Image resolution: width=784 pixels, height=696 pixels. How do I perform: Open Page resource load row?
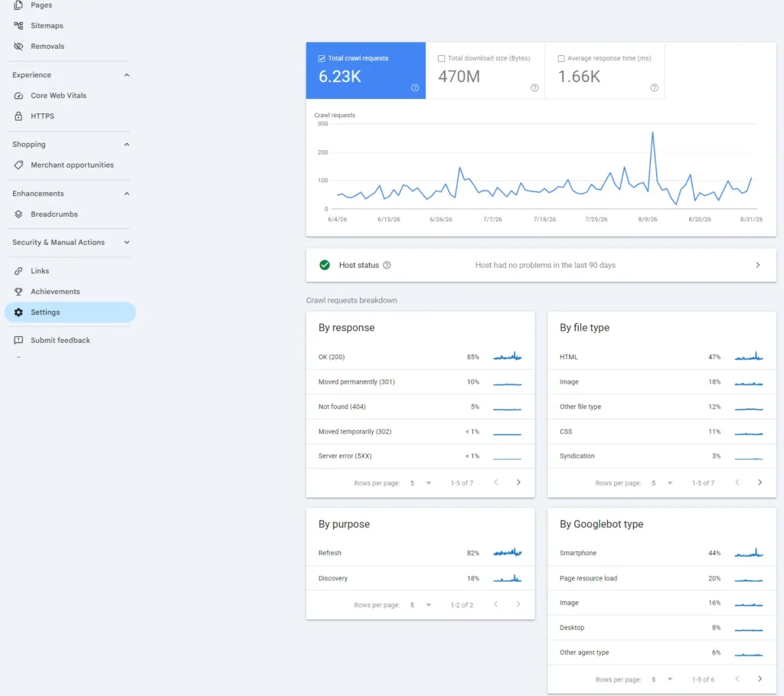pos(661,579)
